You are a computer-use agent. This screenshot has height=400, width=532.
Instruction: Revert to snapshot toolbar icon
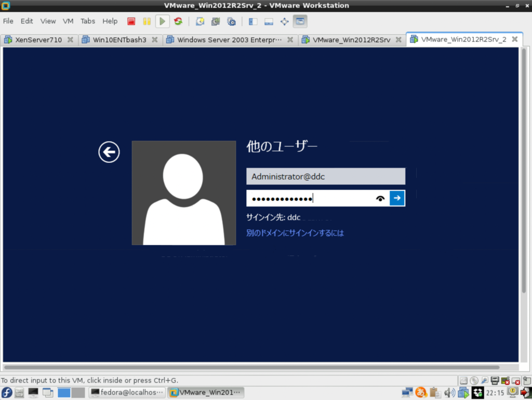[x=216, y=21]
